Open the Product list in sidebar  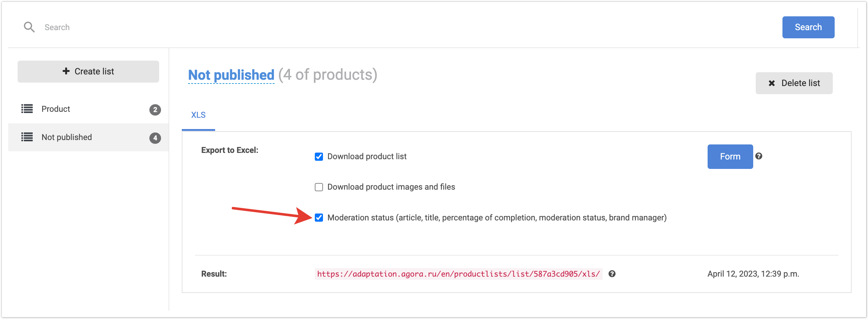[56, 109]
